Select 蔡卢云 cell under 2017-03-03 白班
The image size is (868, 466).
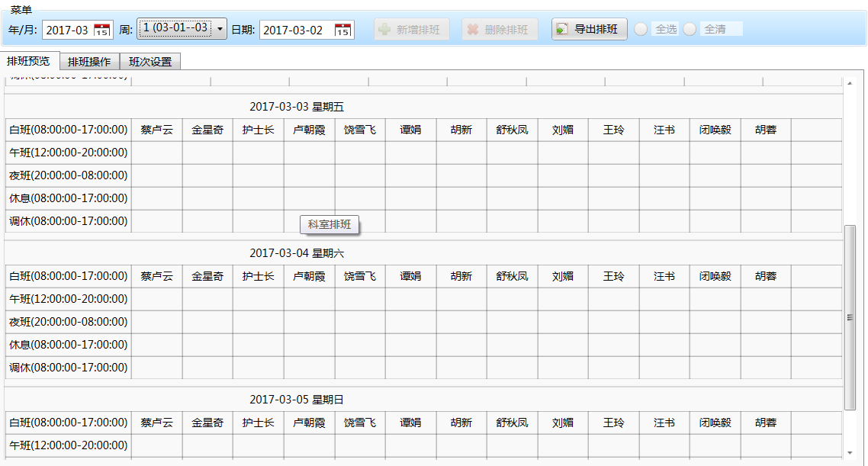tap(156, 130)
